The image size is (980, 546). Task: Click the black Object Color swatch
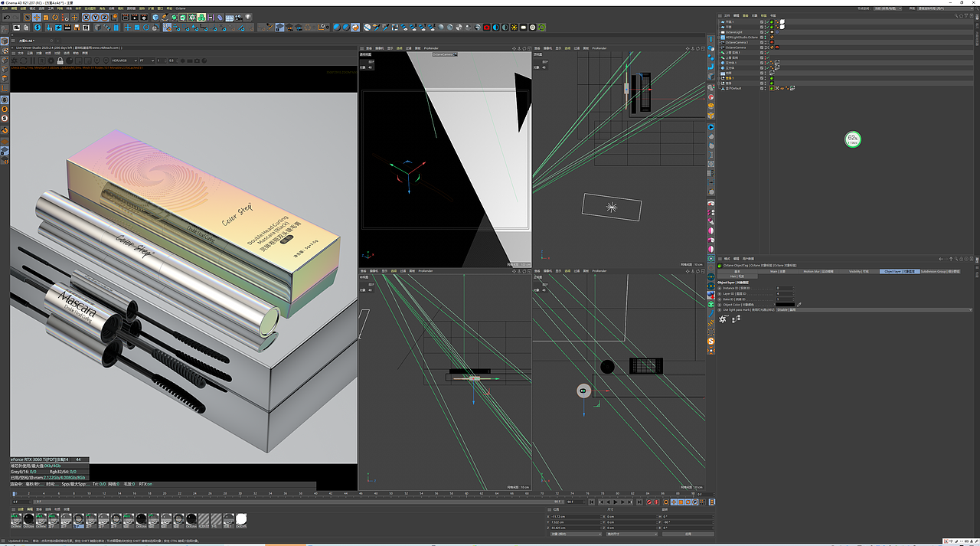pyautogui.click(x=786, y=305)
